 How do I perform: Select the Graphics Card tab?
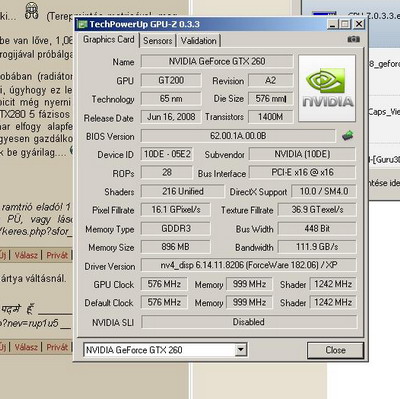[x=109, y=39]
